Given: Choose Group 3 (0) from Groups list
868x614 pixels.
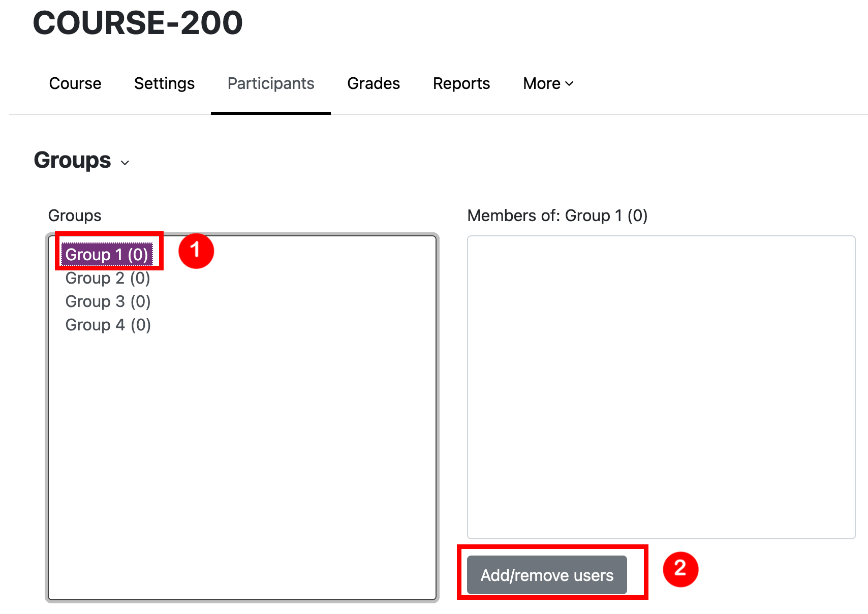Looking at the screenshot, I should (x=108, y=301).
